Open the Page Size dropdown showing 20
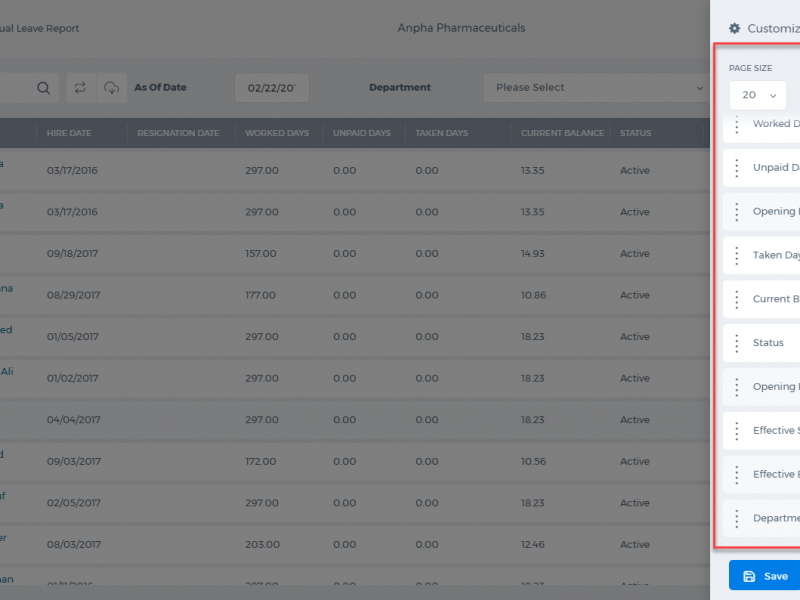800x600 pixels. [758, 95]
